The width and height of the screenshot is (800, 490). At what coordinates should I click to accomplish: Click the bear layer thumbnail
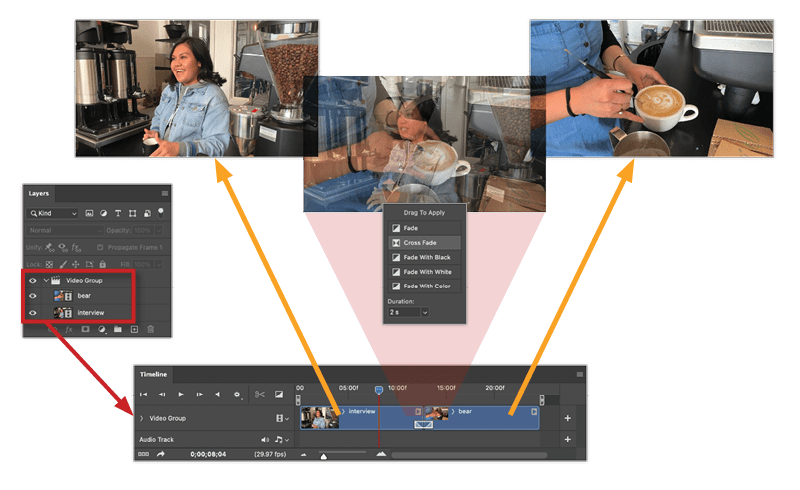[63, 296]
